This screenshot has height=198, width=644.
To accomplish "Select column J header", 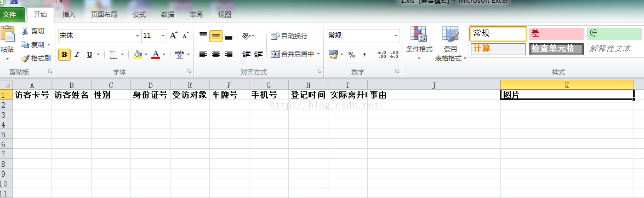I will 434,85.
